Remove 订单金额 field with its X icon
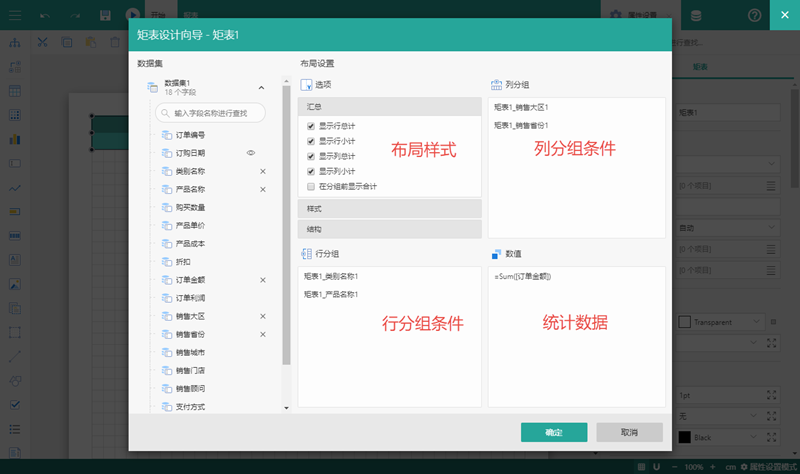Screen dimensions: 800x474 (263, 280)
